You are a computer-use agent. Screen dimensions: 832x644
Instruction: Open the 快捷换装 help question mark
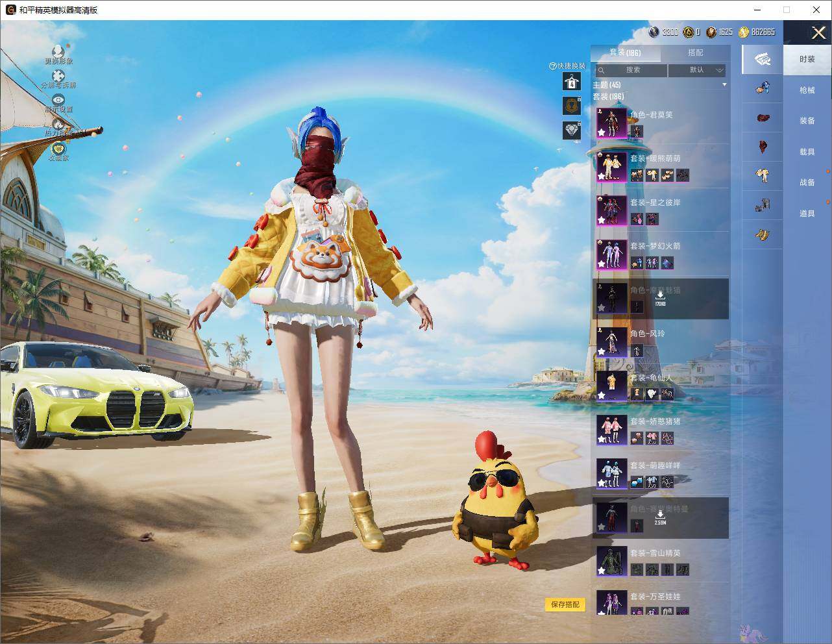(x=553, y=66)
